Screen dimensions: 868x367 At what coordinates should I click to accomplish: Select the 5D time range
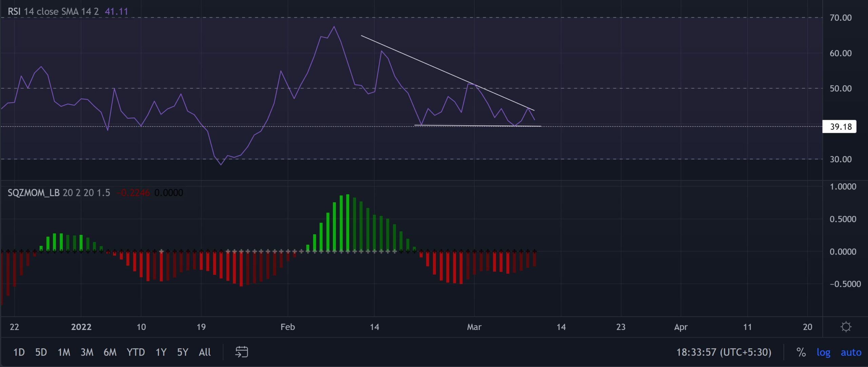(41, 352)
